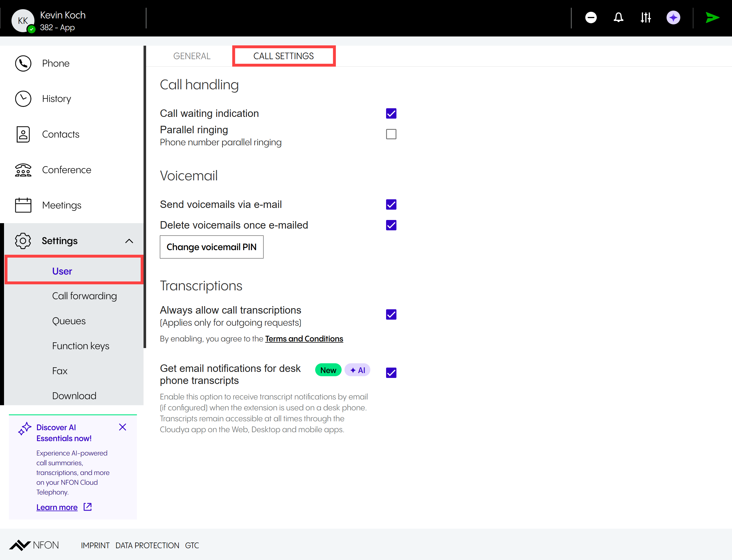The image size is (732, 560).
Task: Open the Download settings item
Action: pos(74,396)
